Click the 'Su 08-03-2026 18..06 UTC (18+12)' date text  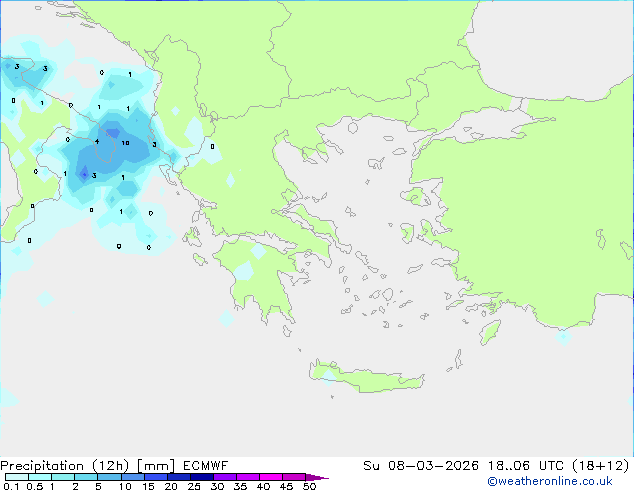point(496,466)
